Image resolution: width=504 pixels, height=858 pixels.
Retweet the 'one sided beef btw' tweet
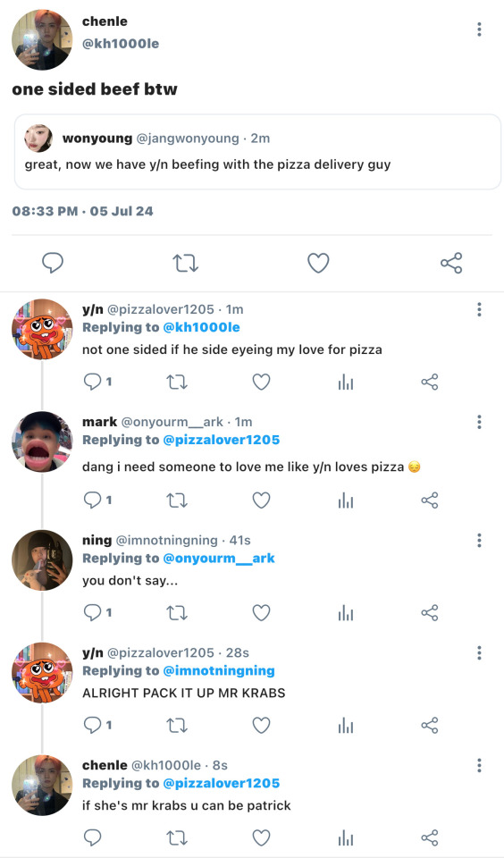186,263
